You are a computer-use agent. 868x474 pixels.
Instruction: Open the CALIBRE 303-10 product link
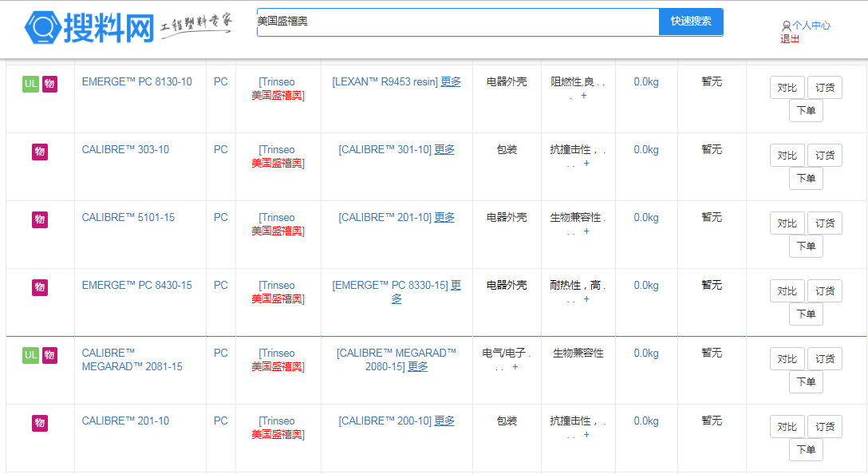(125, 149)
